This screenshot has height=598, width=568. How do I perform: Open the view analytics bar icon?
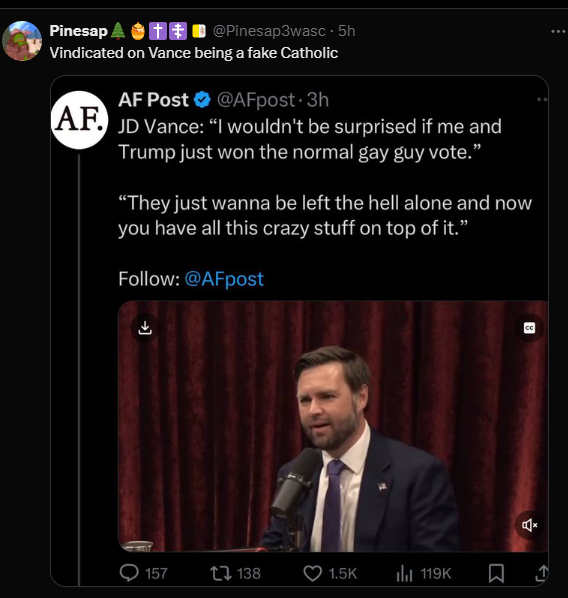pos(404,573)
